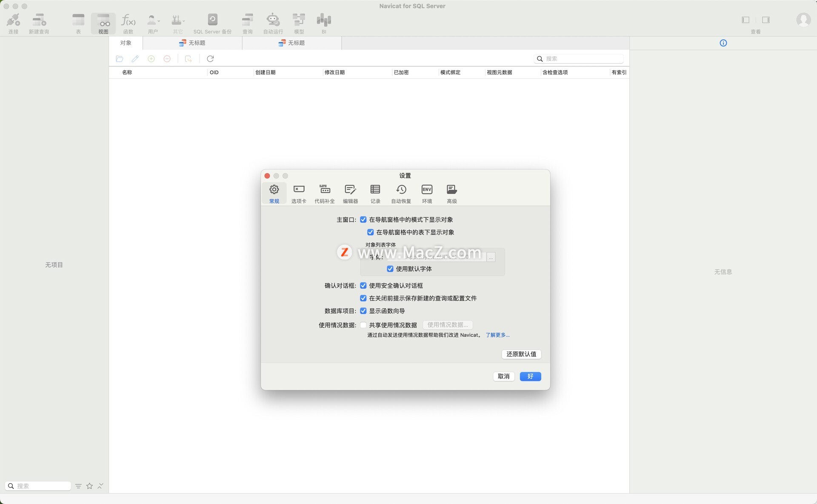Switch to the 对象 tab
The width and height of the screenshot is (817, 504).
[x=126, y=43]
